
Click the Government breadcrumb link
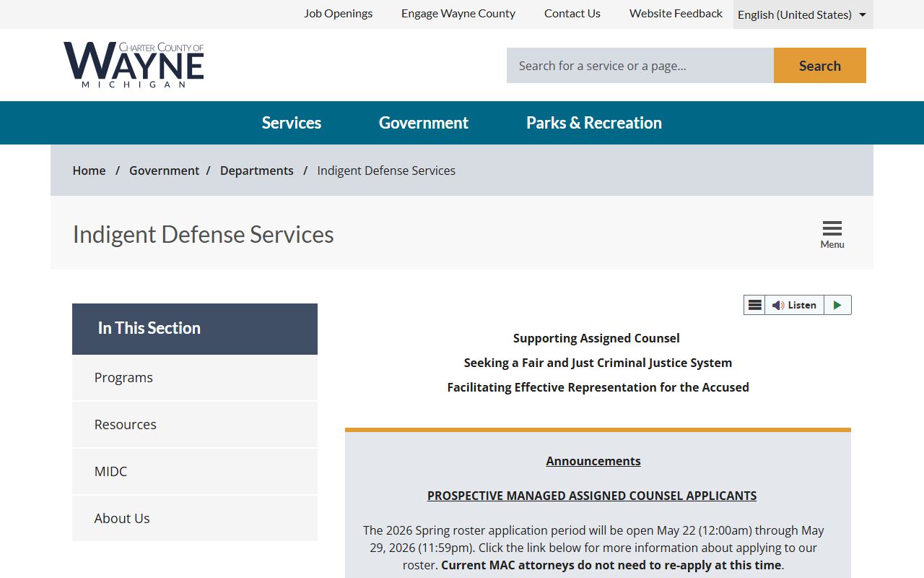point(164,171)
